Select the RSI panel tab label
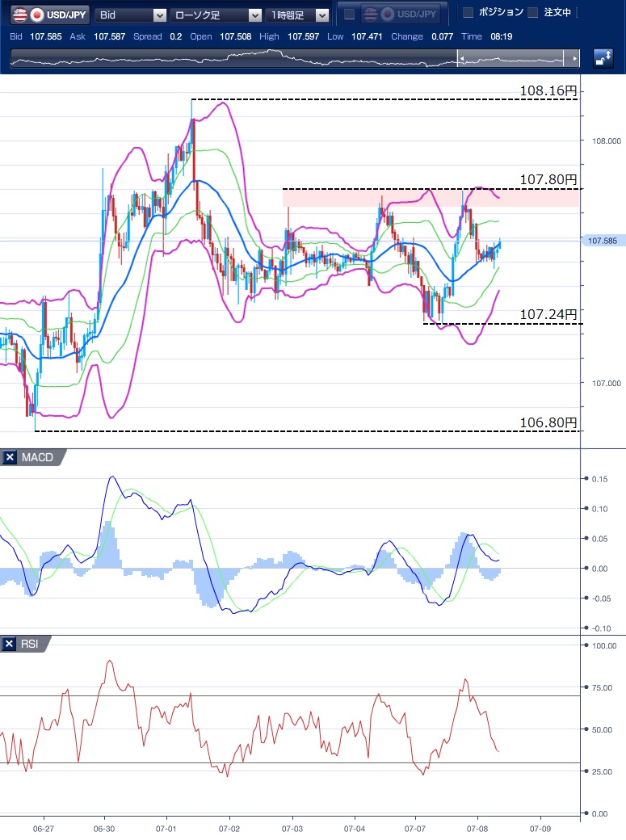The width and height of the screenshot is (626, 840). pyautogui.click(x=31, y=644)
